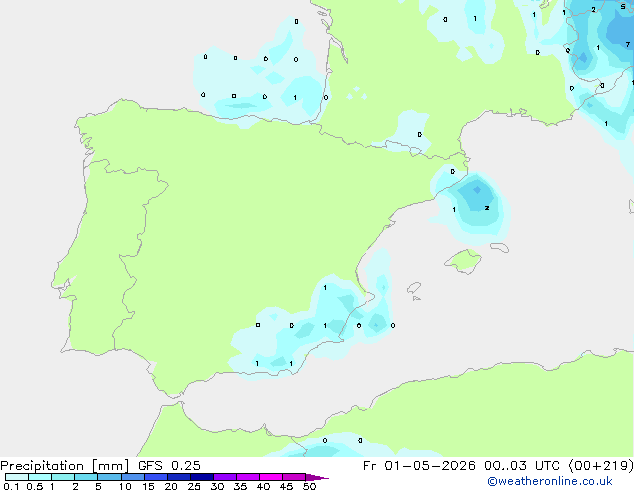Click the '5' legend tick label

tap(98, 486)
